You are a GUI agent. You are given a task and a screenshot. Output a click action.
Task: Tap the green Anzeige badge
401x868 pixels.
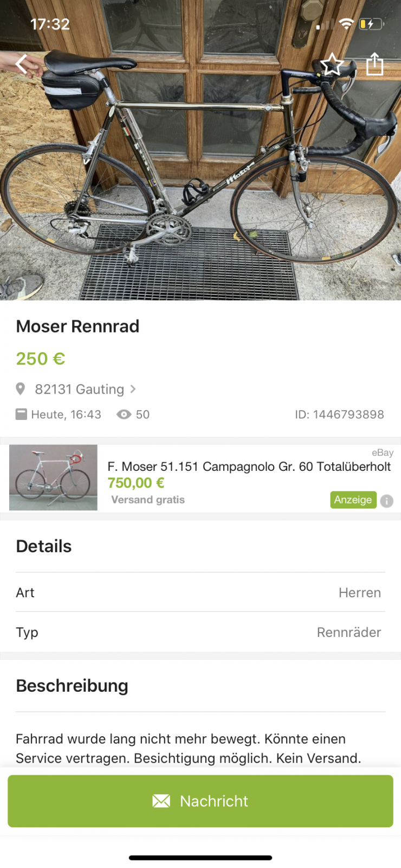pyautogui.click(x=353, y=500)
